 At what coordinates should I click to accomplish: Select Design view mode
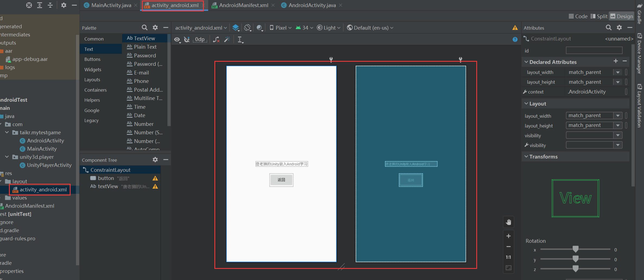(x=621, y=16)
